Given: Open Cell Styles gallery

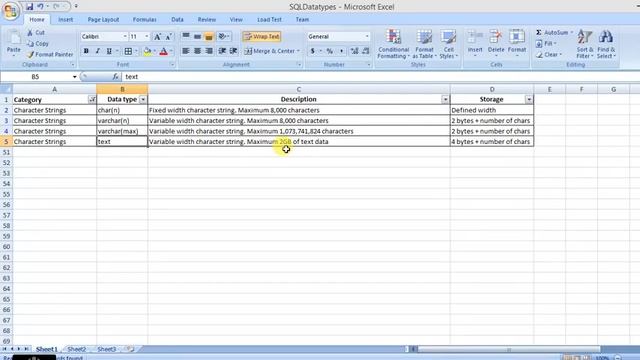Looking at the screenshot, I should tap(448, 44).
